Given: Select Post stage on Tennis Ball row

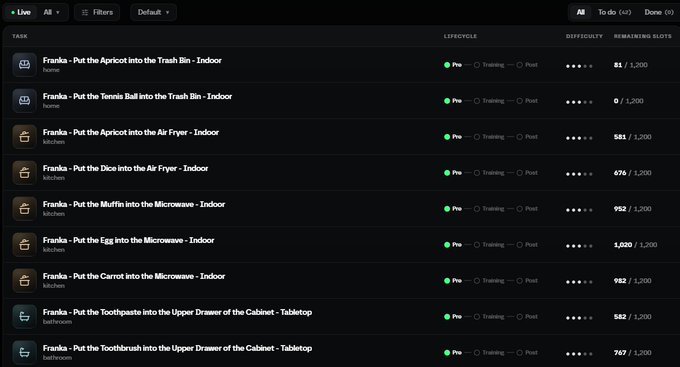Looking at the screenshot, I should pos(527,101).
